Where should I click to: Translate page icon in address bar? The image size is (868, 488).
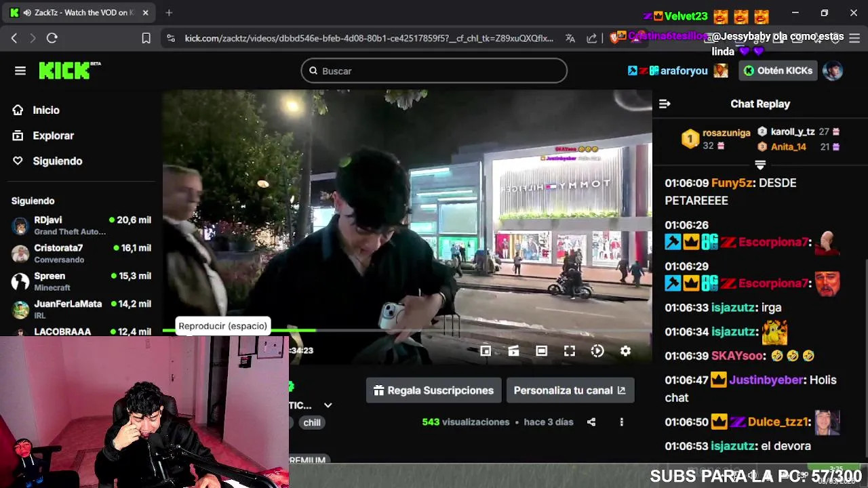(x=570, y=38)
